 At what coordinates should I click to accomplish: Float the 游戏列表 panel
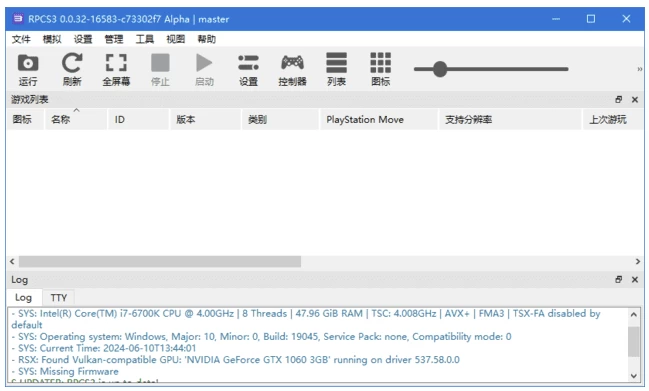pos(618,100)
